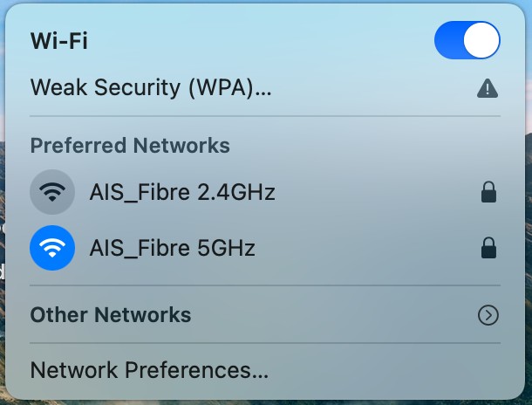Click the lock icon beside AIS_Fibre 5GHz

489,249
